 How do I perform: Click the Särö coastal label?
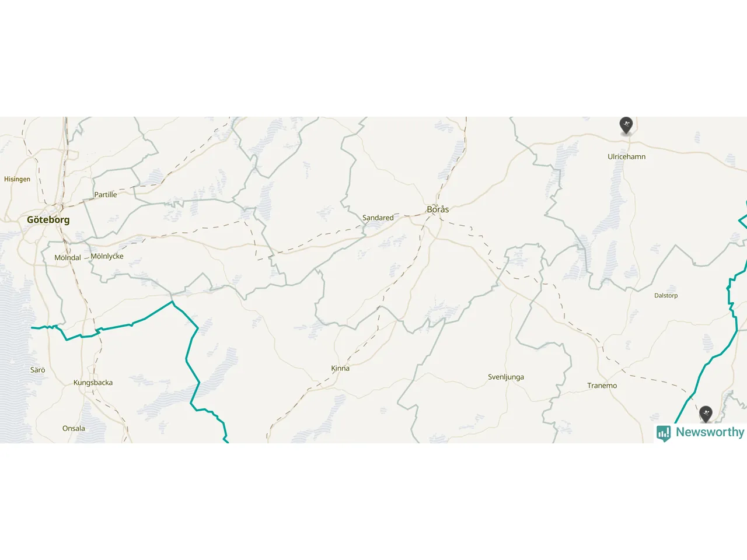(37, 370)
